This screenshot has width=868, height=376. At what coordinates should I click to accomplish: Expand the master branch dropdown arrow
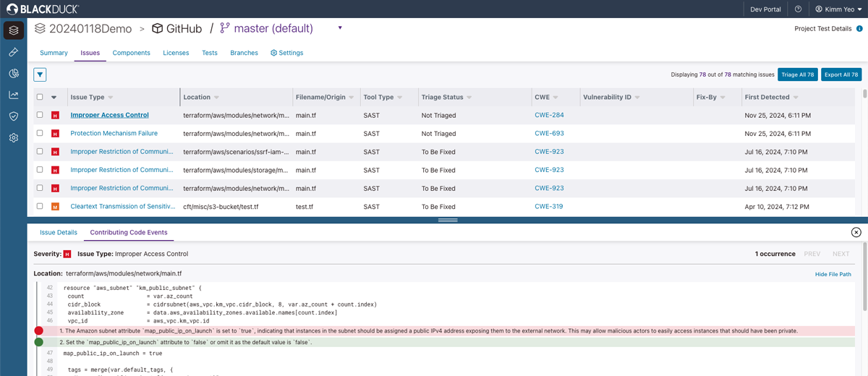pyautogui.click(x=340, y=28)
